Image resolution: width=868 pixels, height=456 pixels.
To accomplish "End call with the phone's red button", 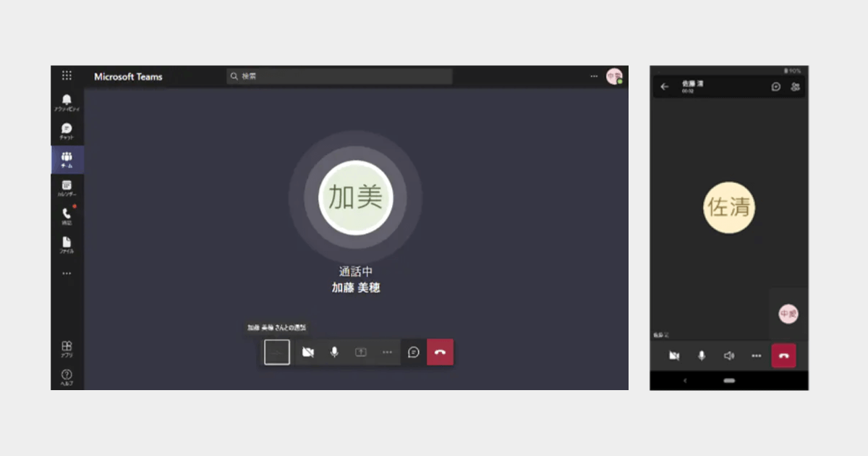I will click(784, 355).
